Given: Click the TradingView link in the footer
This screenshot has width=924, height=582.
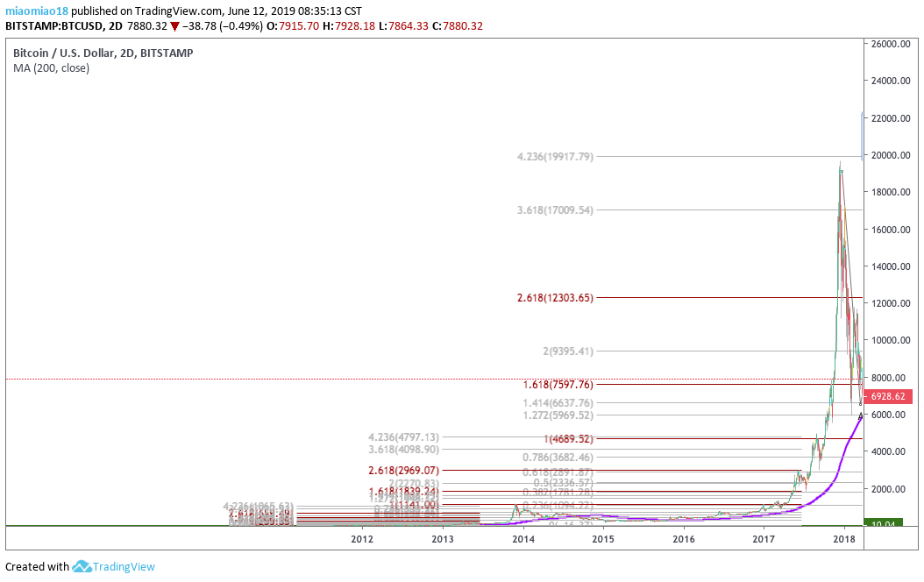Looking at the screenshot, I should [124, 567].
